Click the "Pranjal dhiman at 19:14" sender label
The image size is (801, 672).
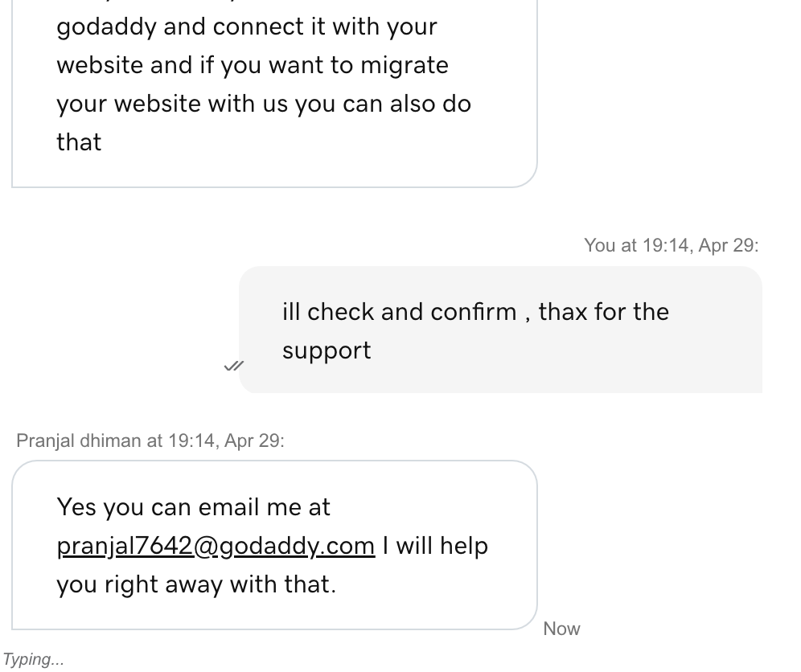pos(150,440)
